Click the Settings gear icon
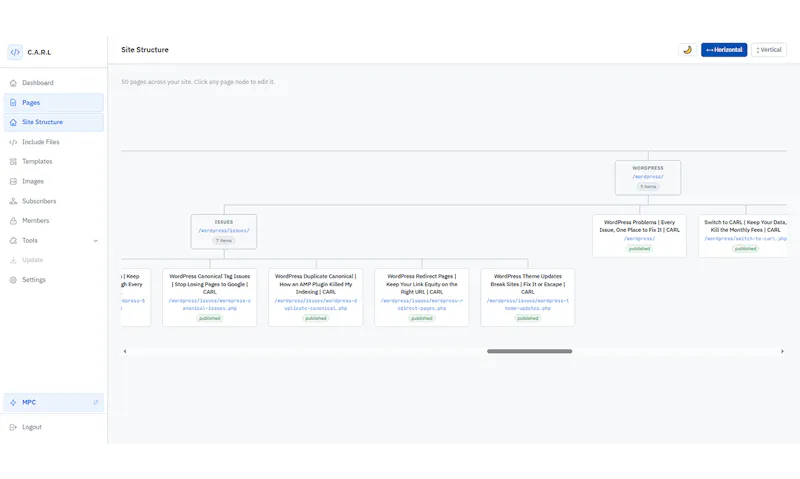Image resolution: width=800 pixels, height=479 pixels. [x=13, y=280]
